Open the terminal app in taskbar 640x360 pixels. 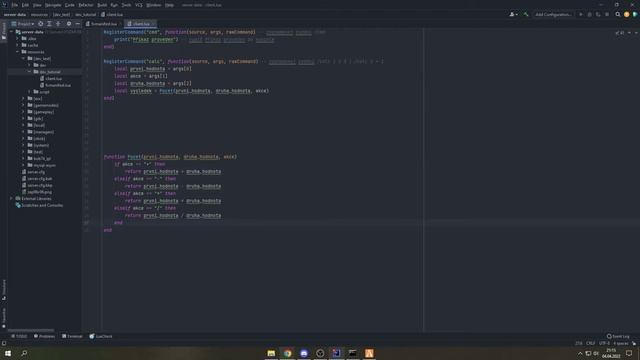pos(353,353)
